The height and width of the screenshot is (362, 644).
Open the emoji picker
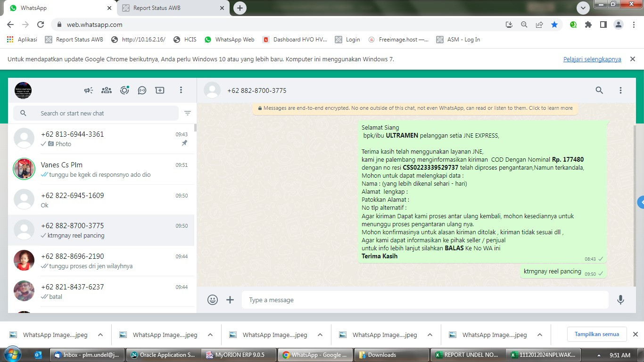coord(213,300)
